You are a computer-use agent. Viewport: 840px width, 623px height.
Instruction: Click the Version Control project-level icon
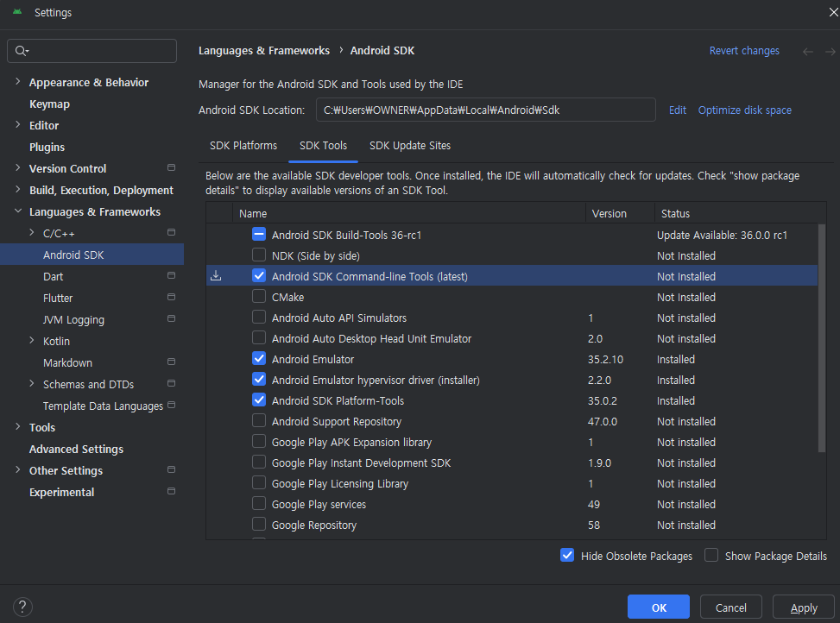click(172, 167)
